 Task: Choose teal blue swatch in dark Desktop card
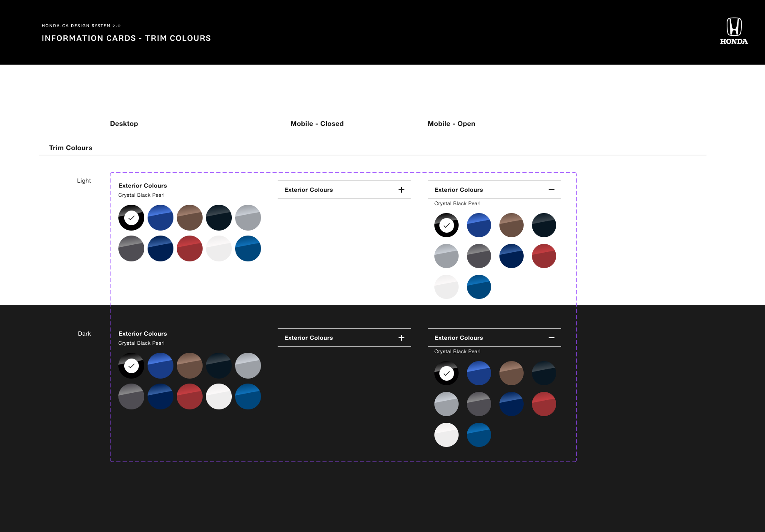(248, 396)
